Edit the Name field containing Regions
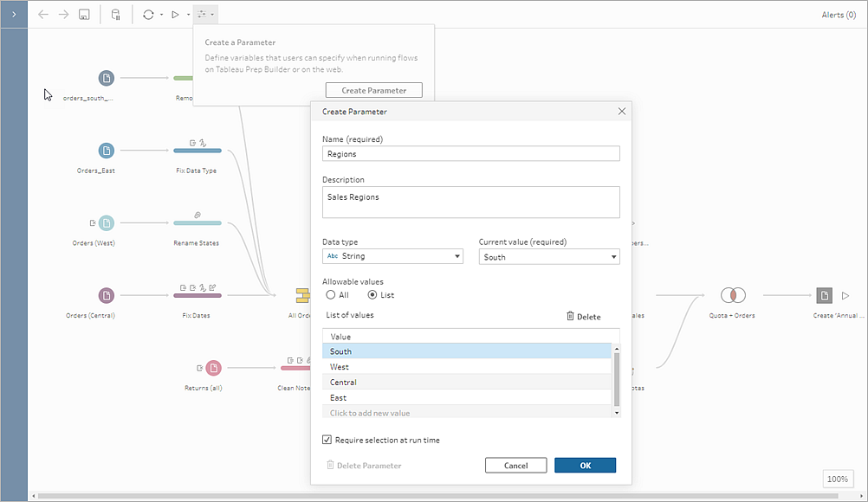The width and height of the screenshot is (868, 502). coord(471,154)
